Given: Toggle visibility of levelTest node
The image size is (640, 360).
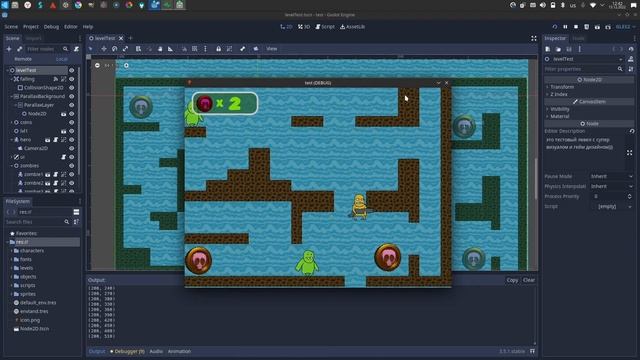Looking at the screenshot, I should [72, 70].
